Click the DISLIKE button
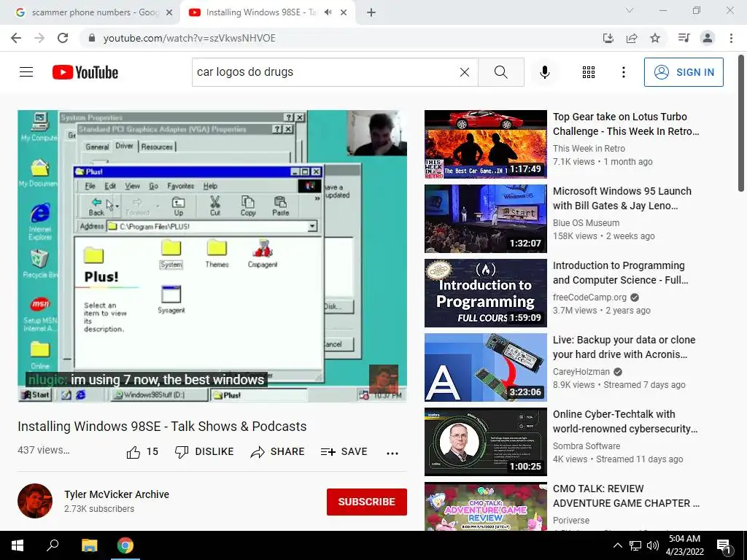 (204, 452)
